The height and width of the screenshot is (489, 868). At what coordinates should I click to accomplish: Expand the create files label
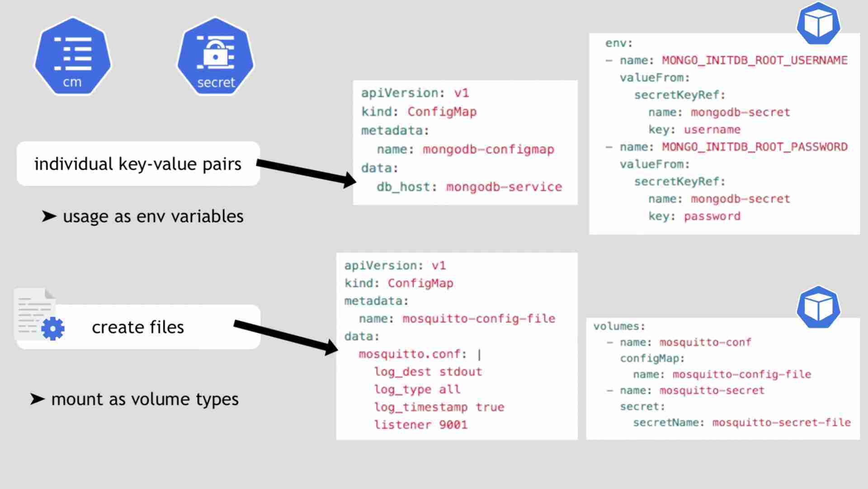click(136, 326)
